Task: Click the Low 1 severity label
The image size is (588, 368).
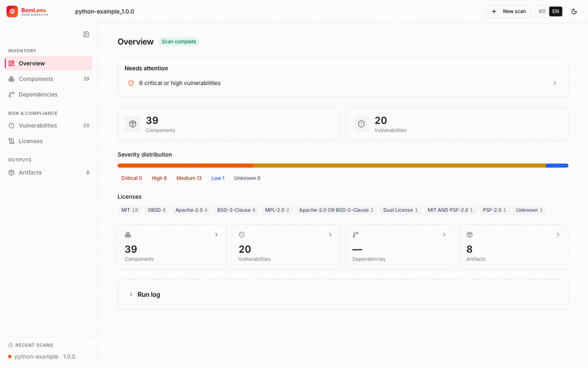Action: tap(218, 178)
